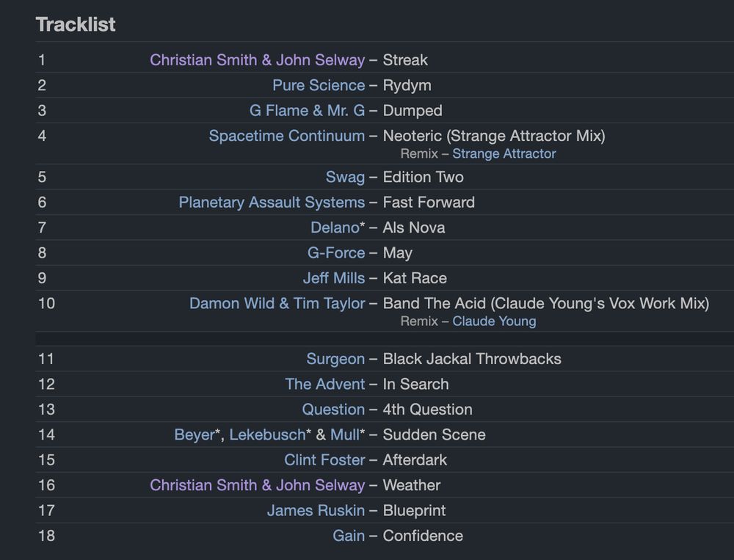Click the Strange Attractor remix credit link
This screenshot has width=734, height=560.
click(x=504, y=153)
